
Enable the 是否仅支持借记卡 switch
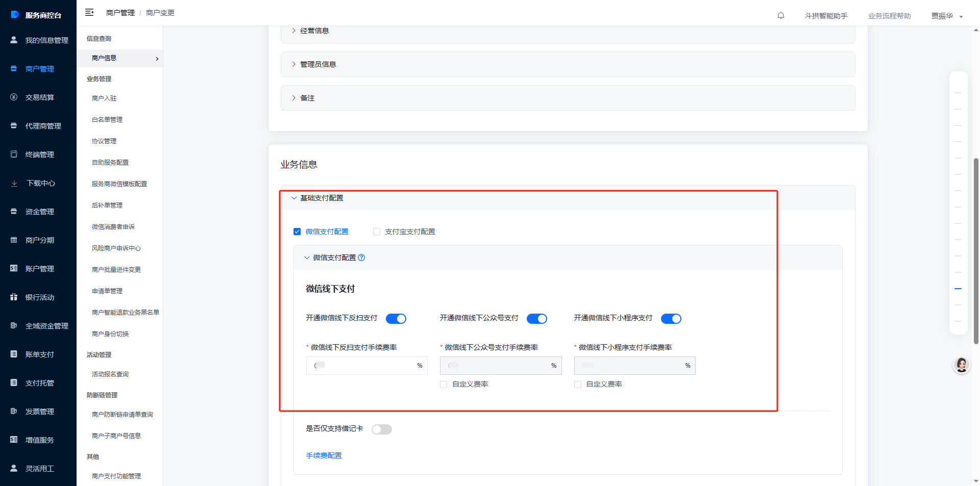pyautogui.click(x=381, y=429)
